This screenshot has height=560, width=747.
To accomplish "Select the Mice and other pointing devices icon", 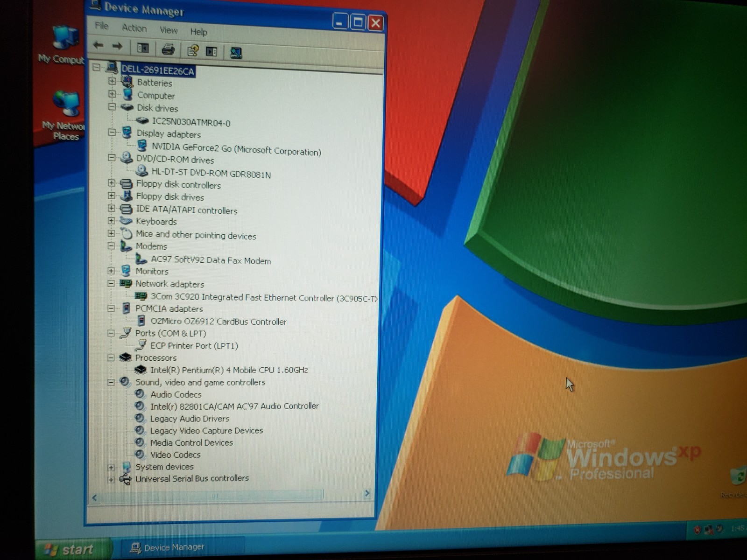I will tap(126, 233).
